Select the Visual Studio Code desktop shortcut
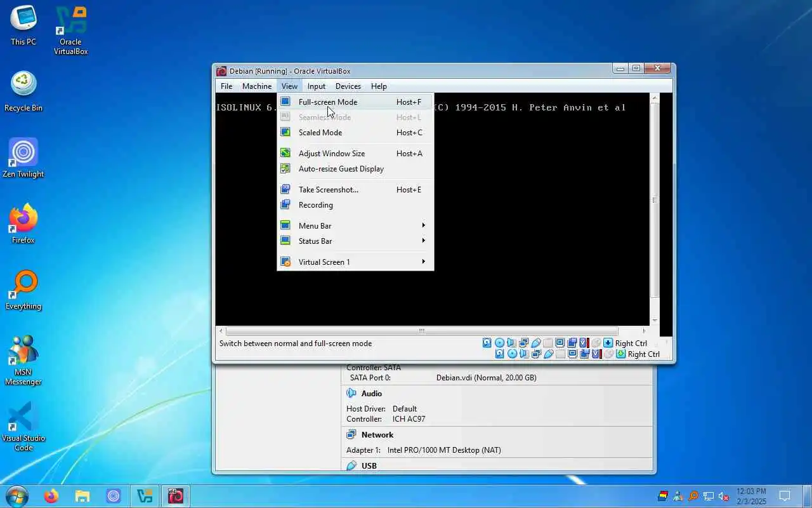 [23, 426]
